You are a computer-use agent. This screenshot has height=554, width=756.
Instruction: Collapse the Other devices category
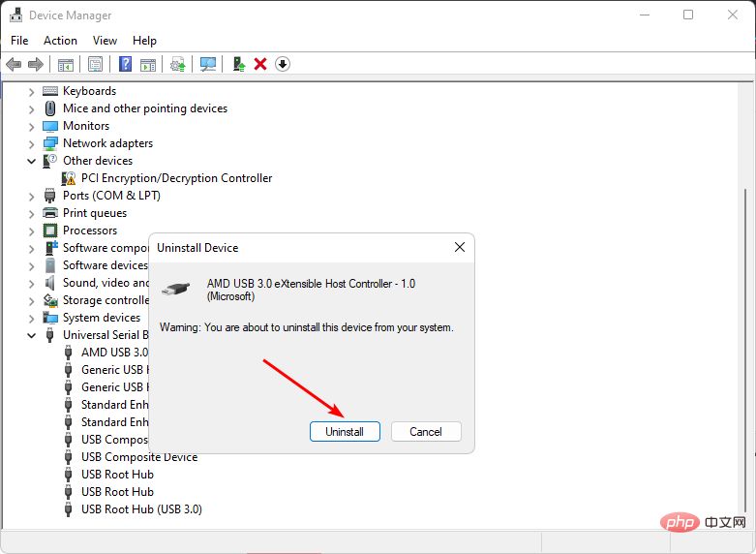point(31,161)
